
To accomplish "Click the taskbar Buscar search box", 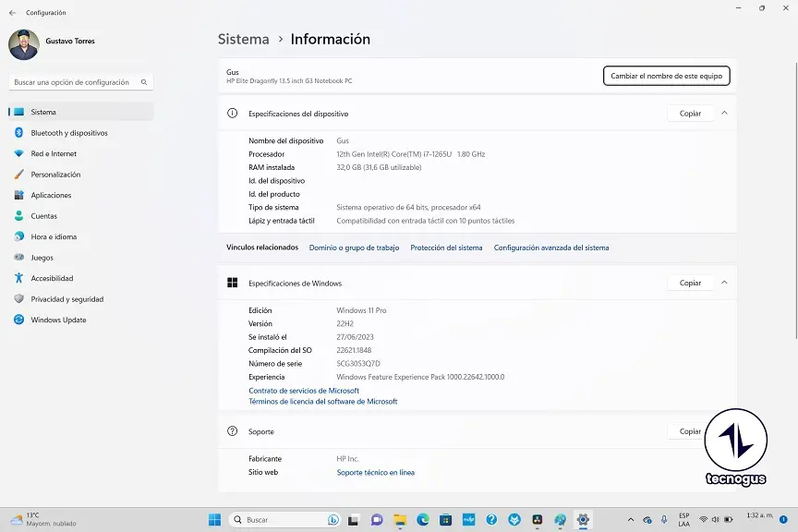I will pos(284,520).
